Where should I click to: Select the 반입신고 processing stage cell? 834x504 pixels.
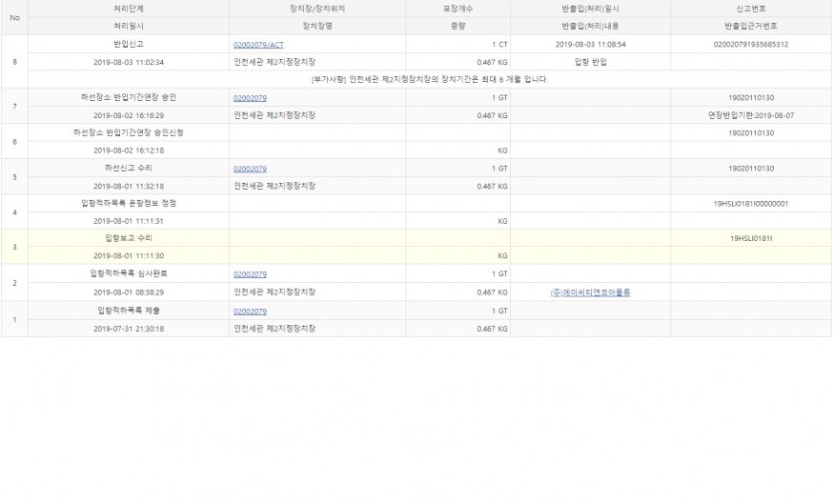(129, 45)
